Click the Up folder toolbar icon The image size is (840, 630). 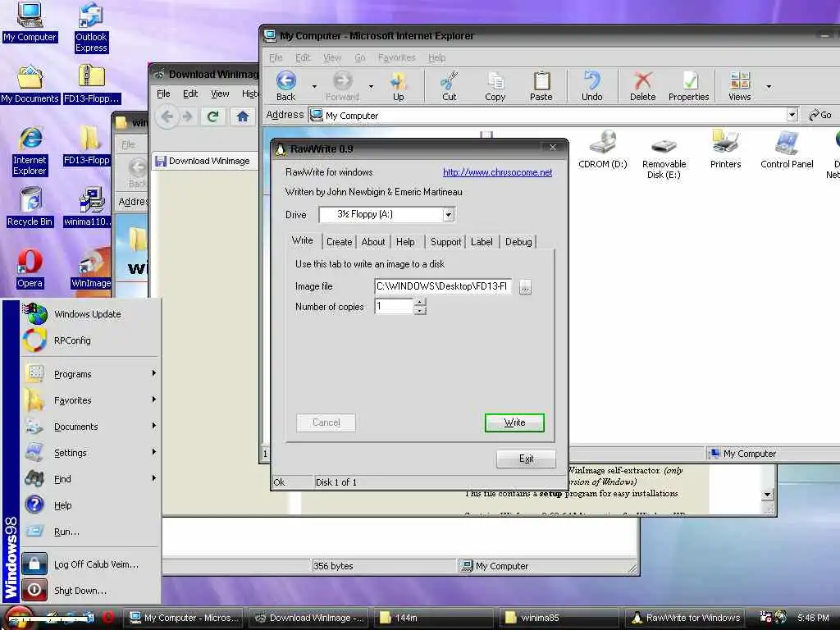(398, 85)
